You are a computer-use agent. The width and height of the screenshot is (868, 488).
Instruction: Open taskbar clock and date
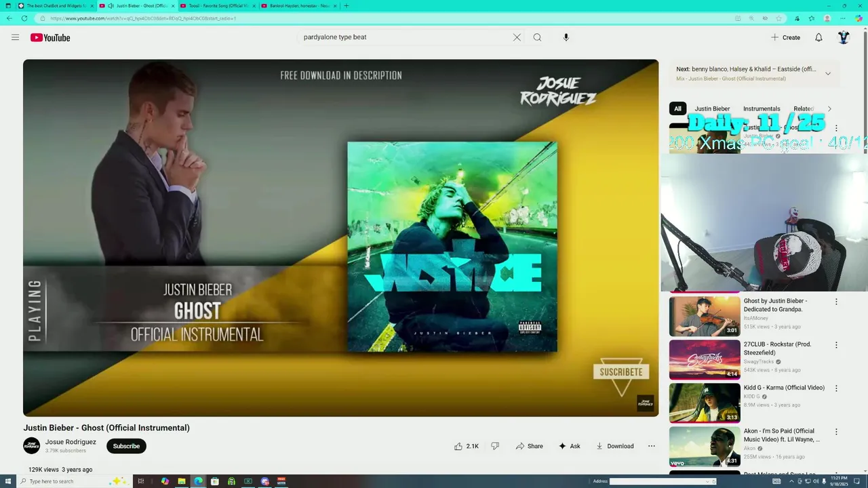click(839, 481)
